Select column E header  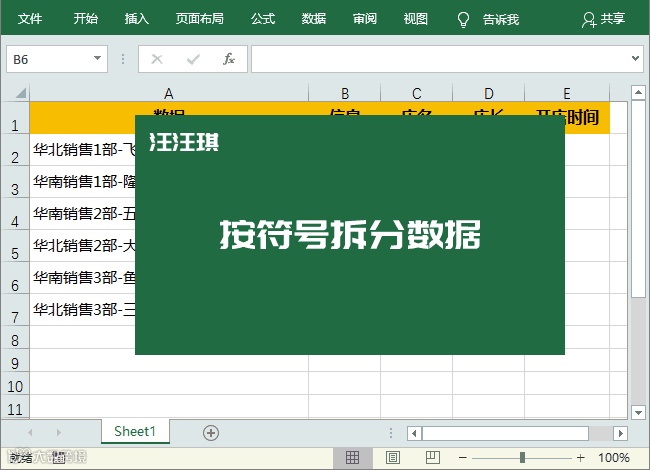pyautogui.click(x=567, y=94)
